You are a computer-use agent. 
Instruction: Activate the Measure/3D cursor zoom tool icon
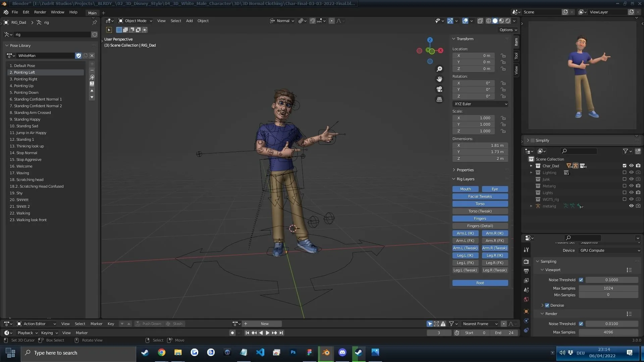439,69
